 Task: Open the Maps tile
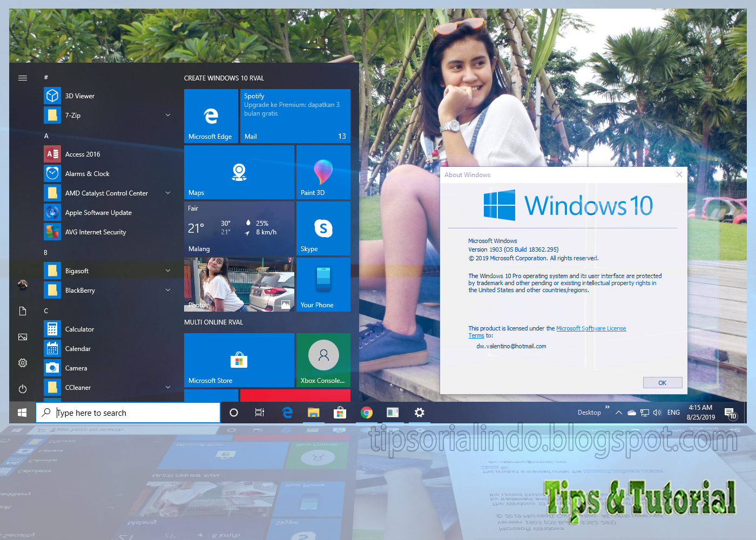[239, 172]
